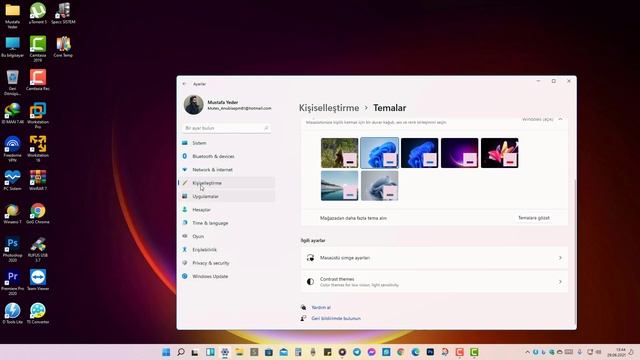Image resolution: width=640 pixels, height=360 pixels.
Task: Open the D Tools Lite desktop shortcut
Action: pos(12,313)
